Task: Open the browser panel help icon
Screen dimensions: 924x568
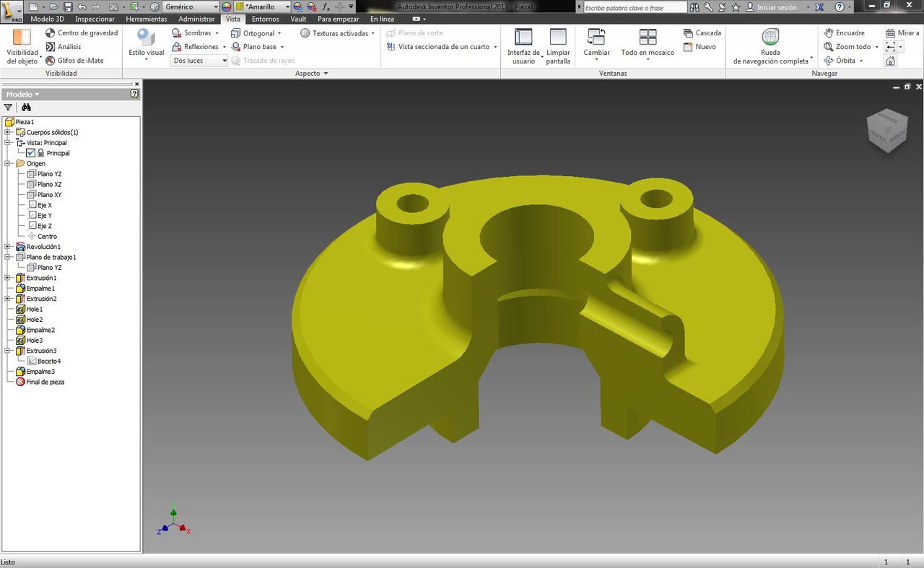Action: [x=135, y=95]
